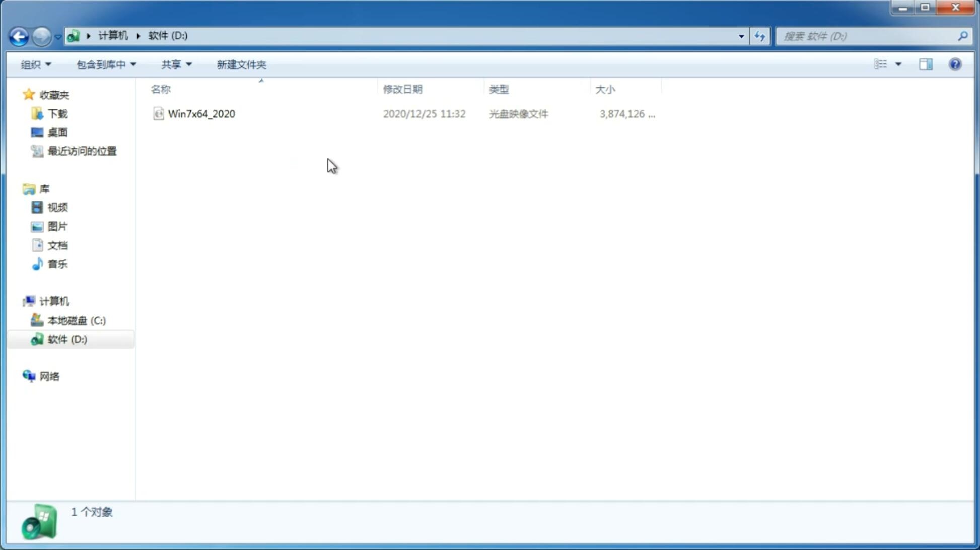The image size is (980, 550).
Task: Expand 共享 dropdown menu
Action: pyautogui.click(x=176, y=64)
